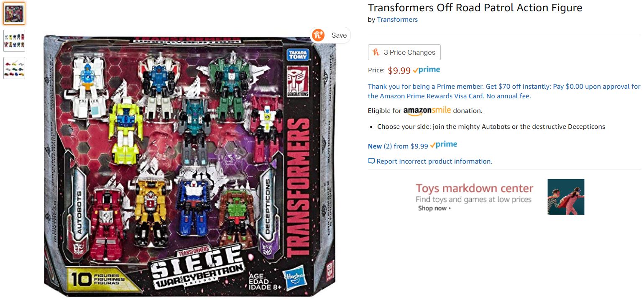Open the 3 Price Changes button
The width and height of the screenshot is (644, 300).
(x=404, y=52)
